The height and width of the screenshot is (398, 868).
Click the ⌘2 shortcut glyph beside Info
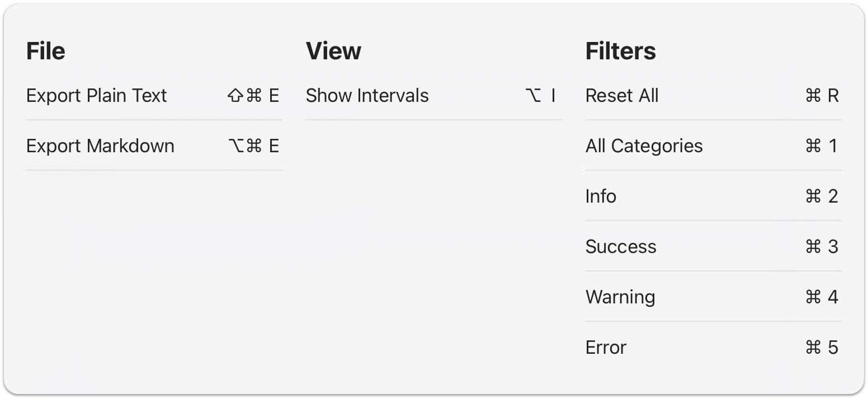coord(820,196)
